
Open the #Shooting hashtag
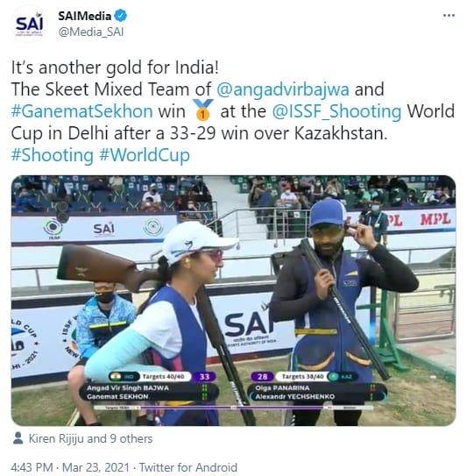click(x=53, y=155)
